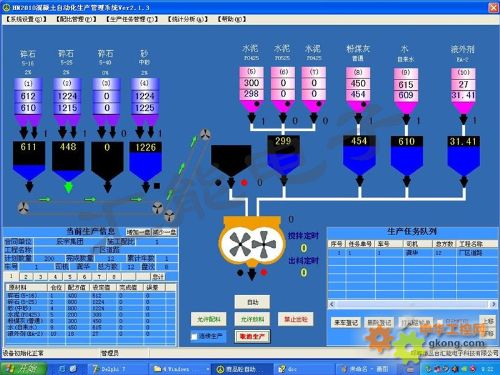
Task: Switch to batch tab 8
Action: click(x=114, y=277)
